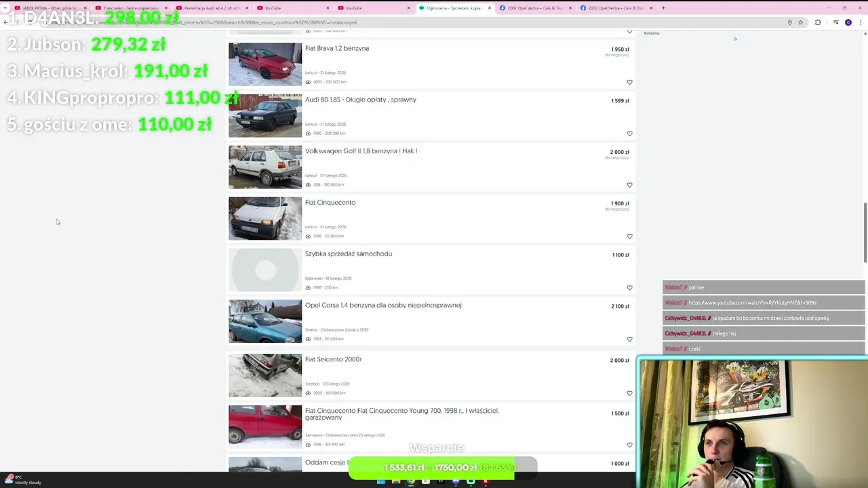The height and width of the screenshot is (488, 868).
Task: Open a new browser tab with plus
Action: [x=663, y=8]
